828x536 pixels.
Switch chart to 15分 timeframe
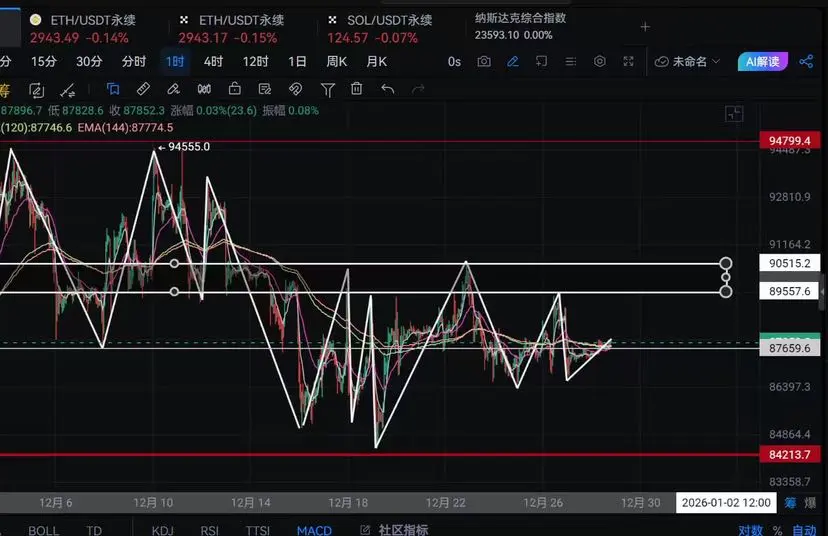(44, 62)
